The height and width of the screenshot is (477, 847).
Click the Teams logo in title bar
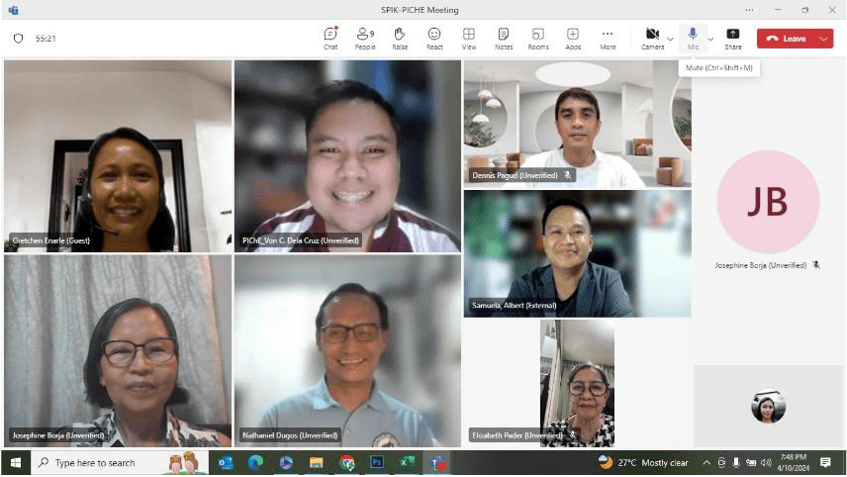(14, 10)
